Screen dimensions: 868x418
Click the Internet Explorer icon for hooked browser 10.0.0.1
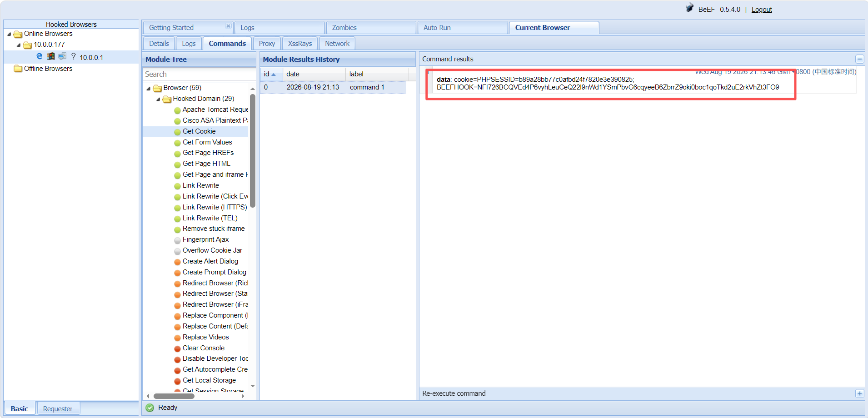pyautogui.click(x=40, y=56)
